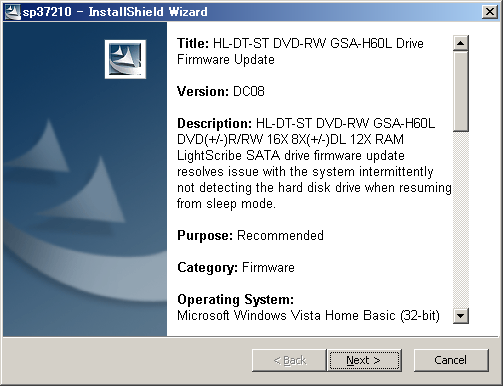Click the Next button
This screenshot has width=503, height=386.
tap(364, 360)
